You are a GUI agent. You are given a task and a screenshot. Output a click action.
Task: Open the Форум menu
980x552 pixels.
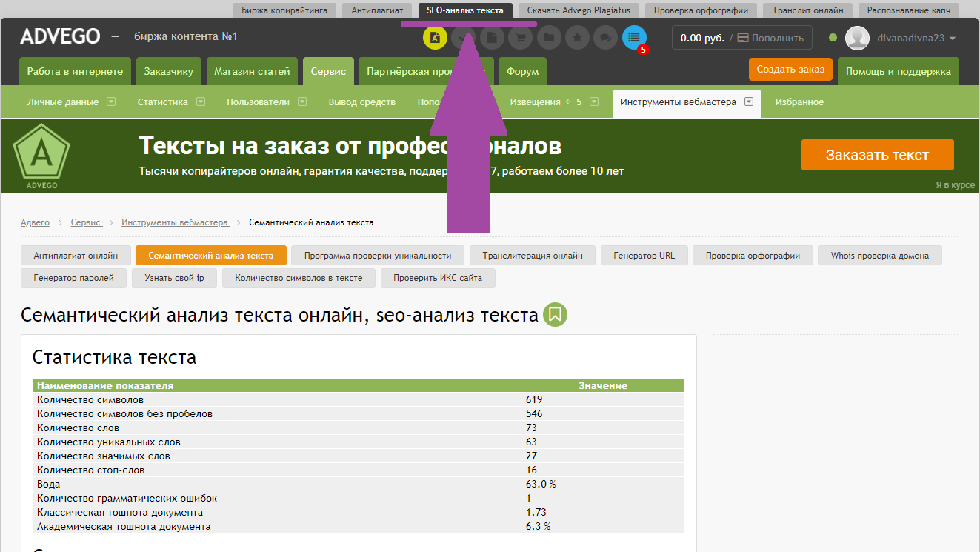[x=522, y=72]
